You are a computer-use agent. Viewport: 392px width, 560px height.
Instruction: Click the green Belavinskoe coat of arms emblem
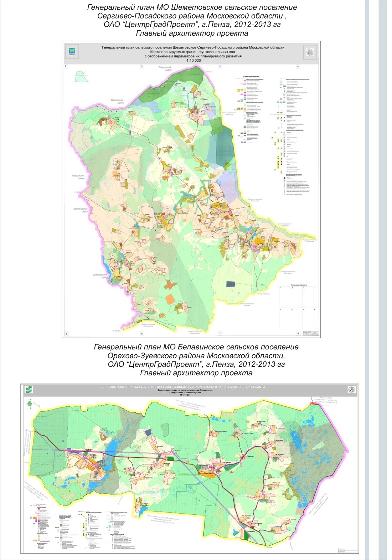pos(28,390)
